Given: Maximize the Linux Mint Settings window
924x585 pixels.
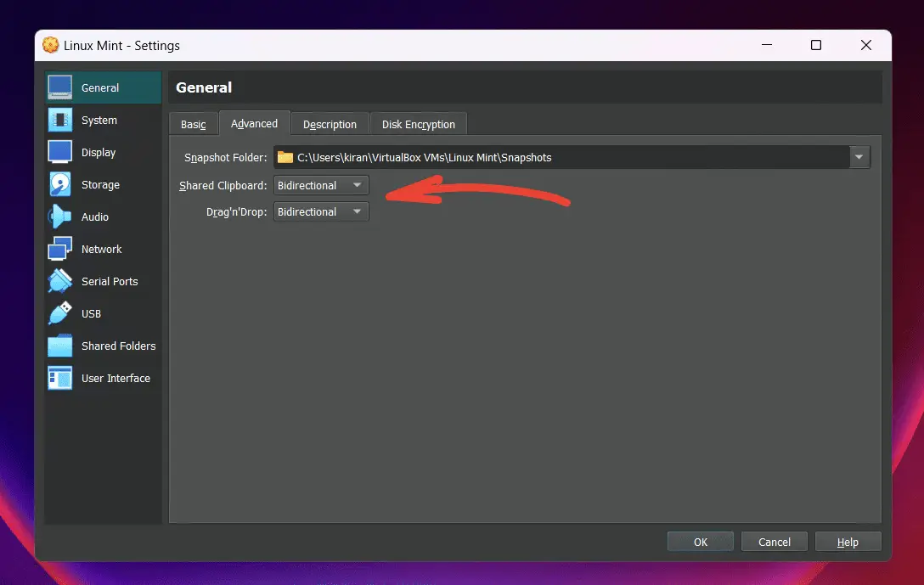Looking at the screenshot, I should (816, 45).
